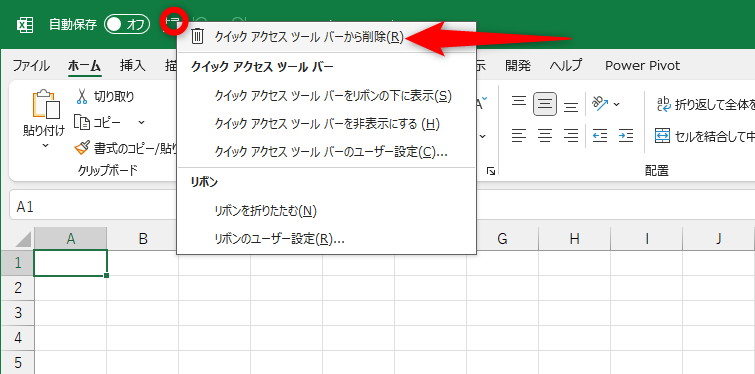This screenshot has width=755, height=374.
Task: Select column G header
Action: 502,239
